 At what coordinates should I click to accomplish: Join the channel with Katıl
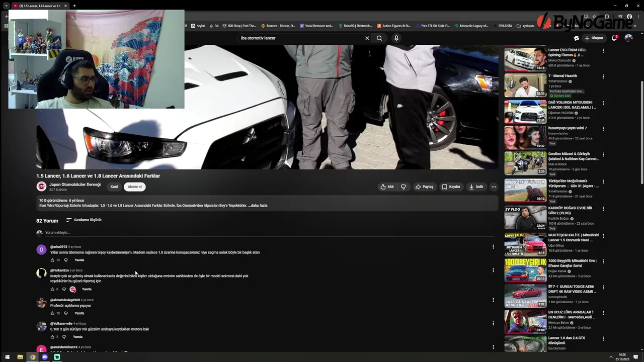tap(114, 187)
